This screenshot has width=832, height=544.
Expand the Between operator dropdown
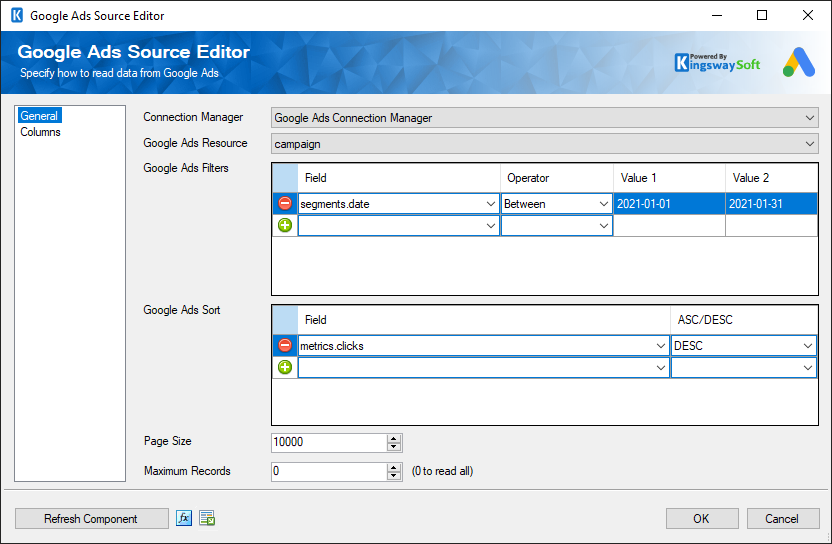tap(604, 204)
